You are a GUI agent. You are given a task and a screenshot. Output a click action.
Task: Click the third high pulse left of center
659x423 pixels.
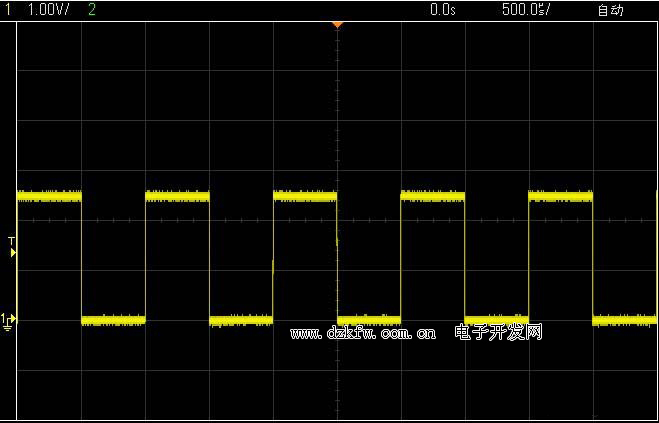point(305,196)
